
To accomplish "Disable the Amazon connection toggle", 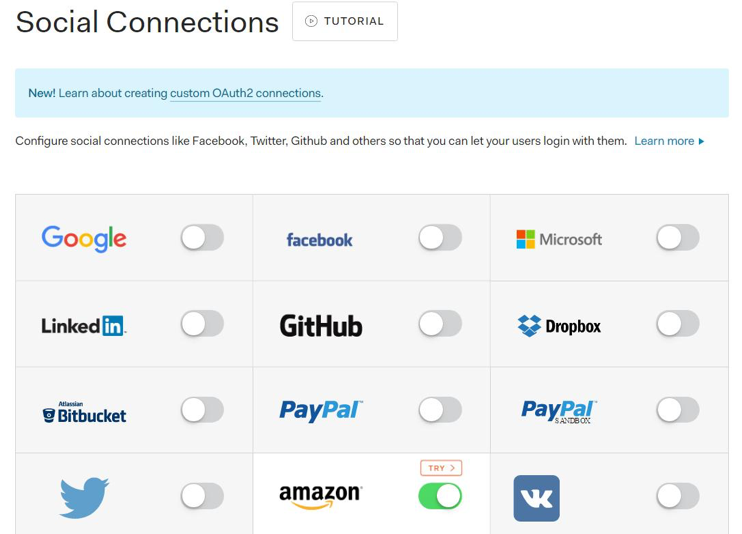I will tap(440, 495).
